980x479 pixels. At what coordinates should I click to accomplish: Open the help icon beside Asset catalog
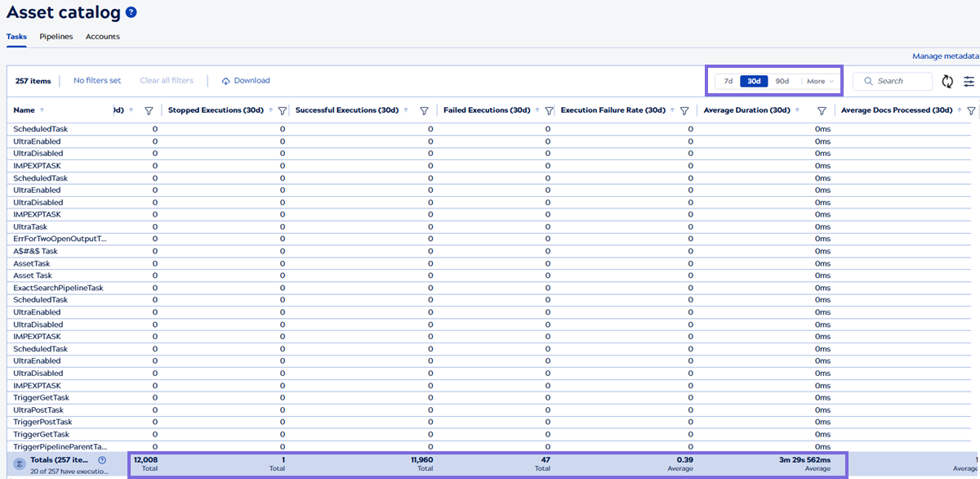coord(131,12)
